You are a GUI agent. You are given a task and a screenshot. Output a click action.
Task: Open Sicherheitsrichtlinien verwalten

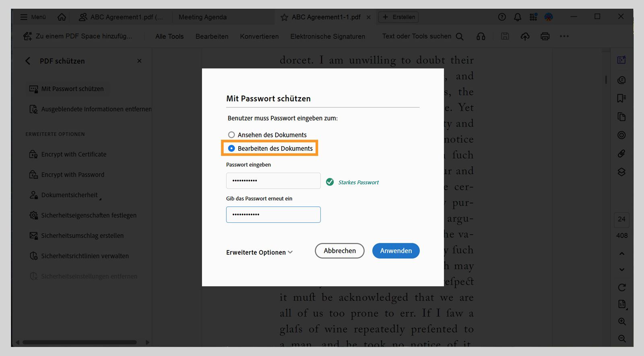[x=79, y=256]
